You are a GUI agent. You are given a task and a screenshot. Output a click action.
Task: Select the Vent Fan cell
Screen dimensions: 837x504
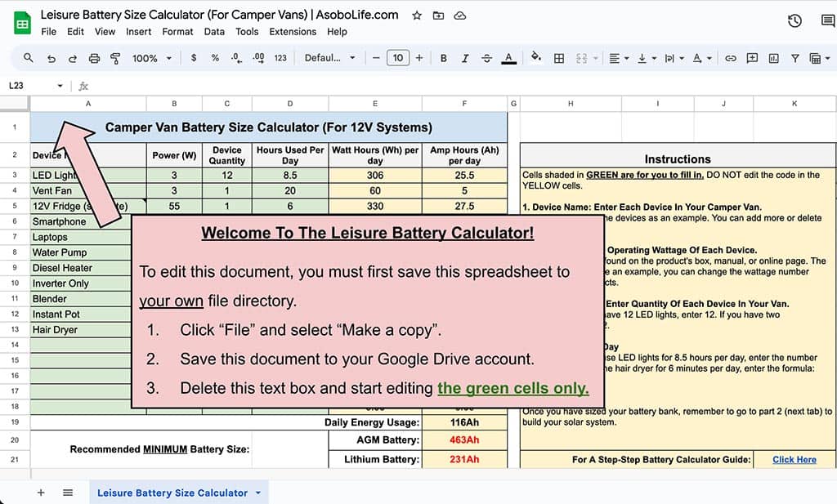88,190
